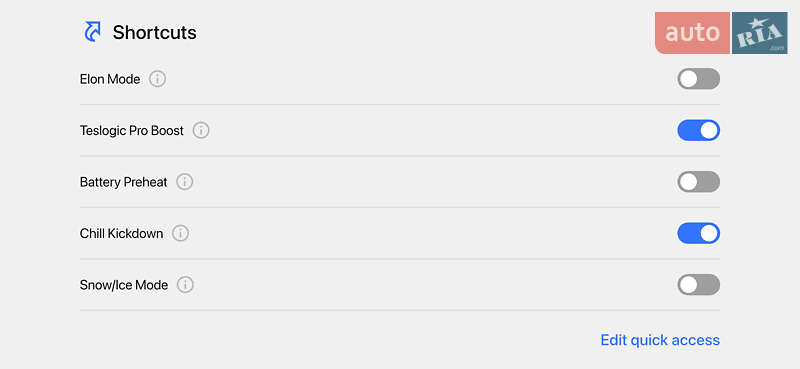Screen dimensions: 800x369
Task: Click the Shortcuts section heading
Action: pos(155,33)
